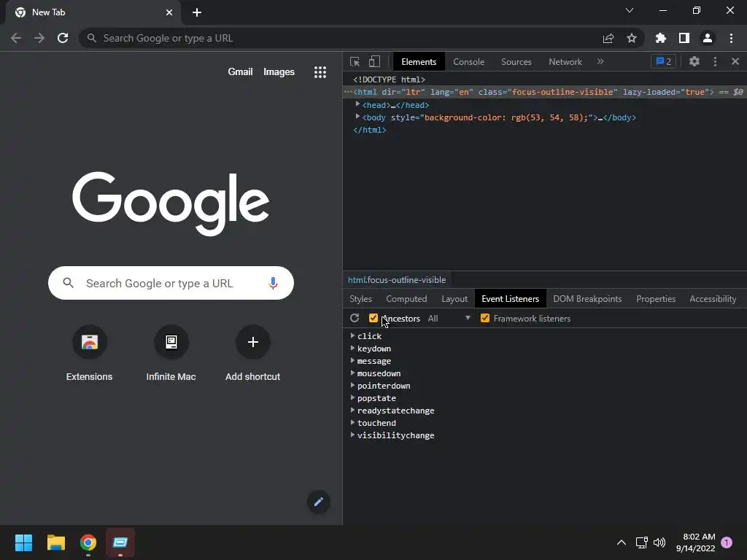Viewport: 747px width, 560px height.
Task: Expand the head element node
Action: pos(357,104)
